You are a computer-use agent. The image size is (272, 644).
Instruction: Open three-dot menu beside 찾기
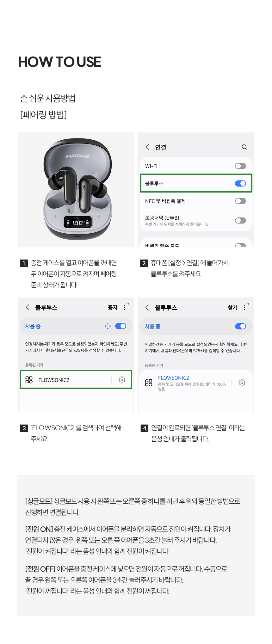244,308
